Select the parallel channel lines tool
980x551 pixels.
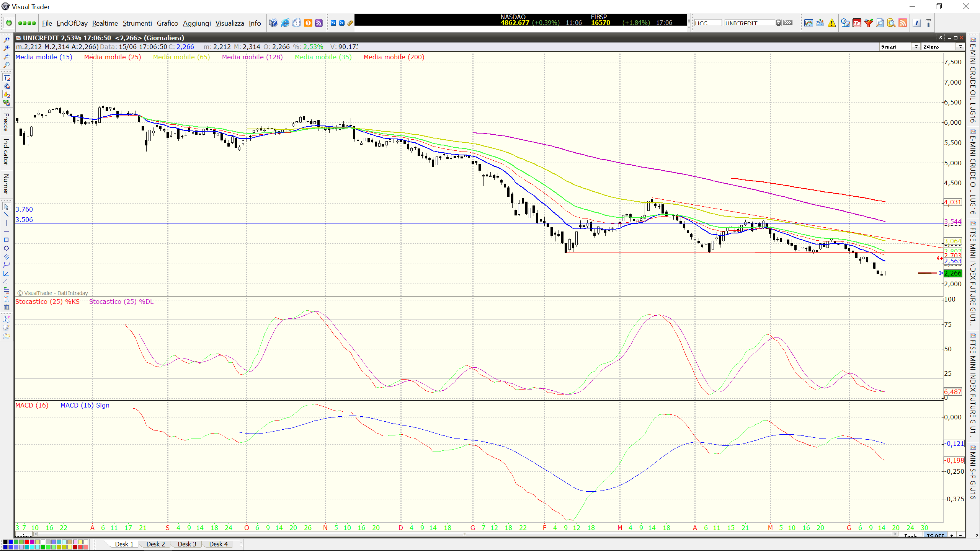click(6, 257)
